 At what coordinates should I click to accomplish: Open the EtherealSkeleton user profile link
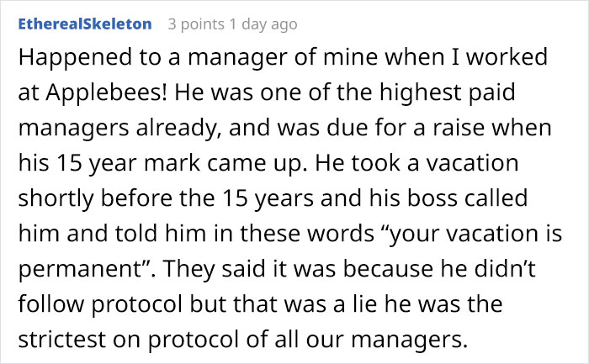pos(85,24)
